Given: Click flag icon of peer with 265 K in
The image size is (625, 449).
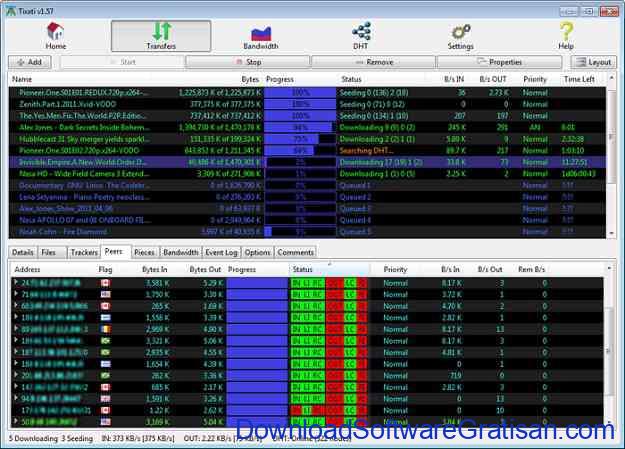Looking at the screenshot, I should [106, 306].
